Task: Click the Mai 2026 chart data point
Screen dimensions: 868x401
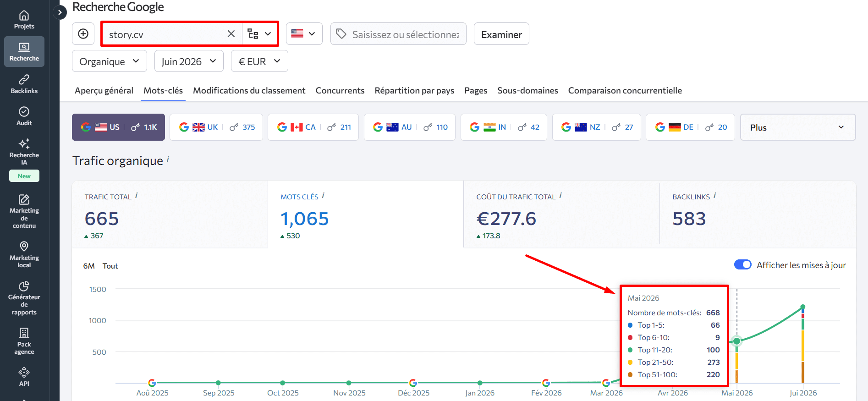Action: coord(736,341)
